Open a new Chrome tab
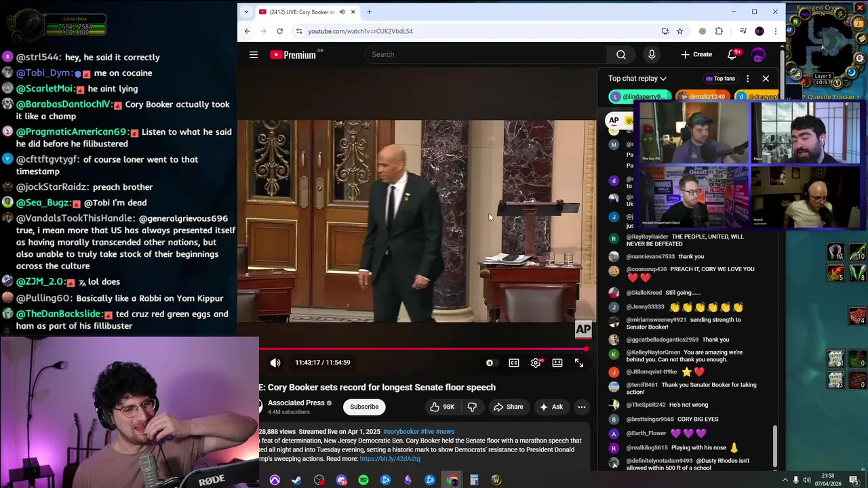The height and width of the screenshot is (488, 868). [x=369, y=12]
